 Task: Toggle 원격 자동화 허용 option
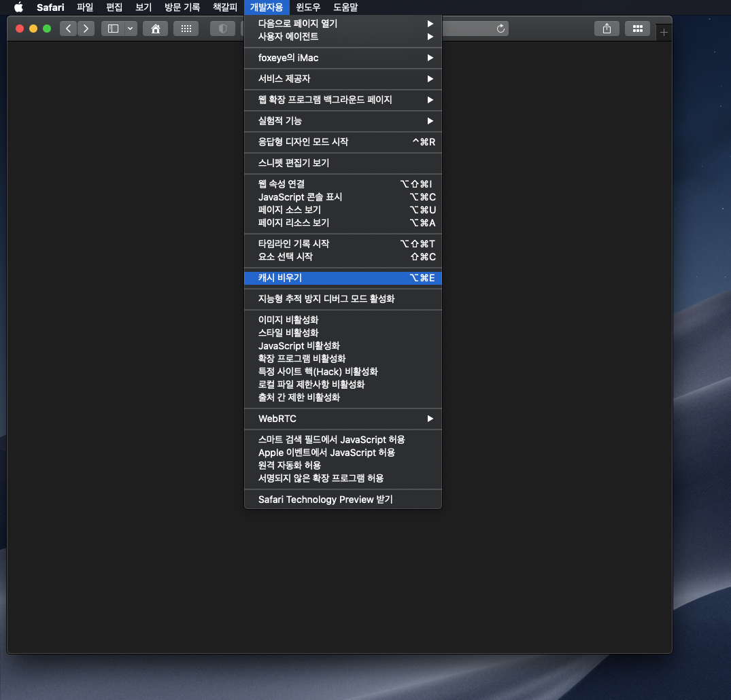(343, 465)
